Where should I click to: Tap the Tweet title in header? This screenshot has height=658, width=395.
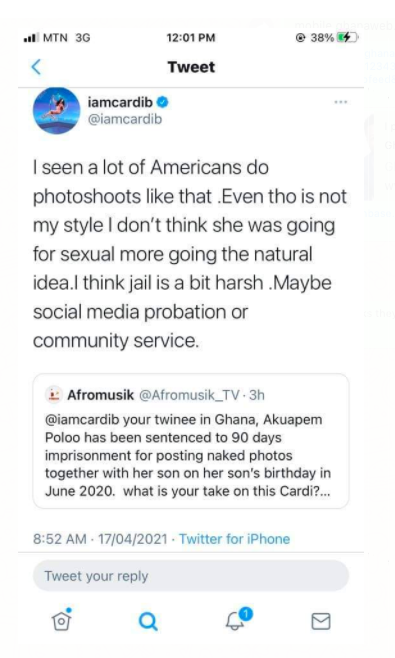pos(191,67)
